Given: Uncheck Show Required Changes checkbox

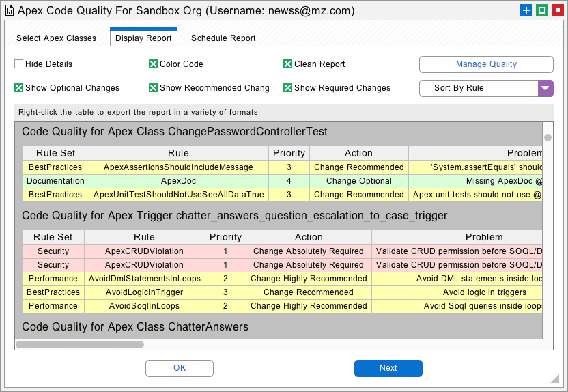Looking at the screenshot, I should [287, 88].
